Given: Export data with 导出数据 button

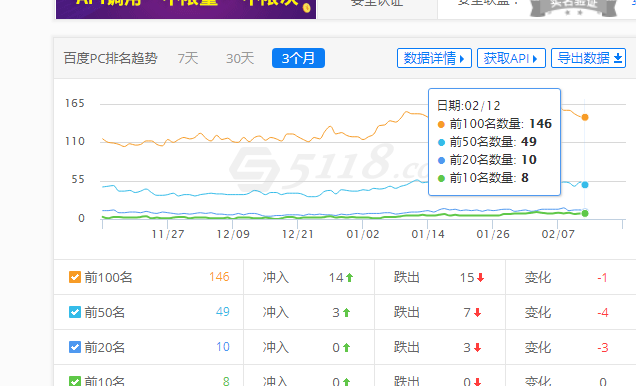Looking at the screenshot, I should 588,58.
